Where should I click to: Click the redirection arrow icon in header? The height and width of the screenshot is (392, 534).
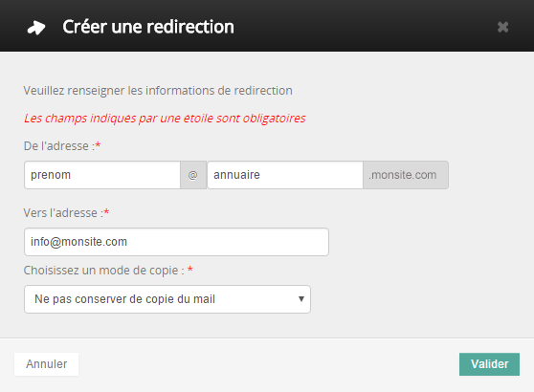pos(36,28)
